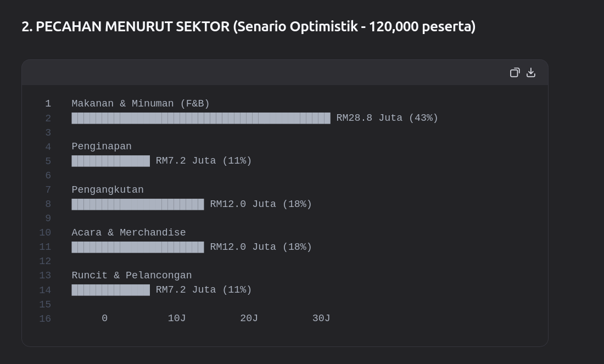Click the bar beside RM7.2 Juta on line 5
The height and width of the screenshot is (364, 604).
(110, 161)
